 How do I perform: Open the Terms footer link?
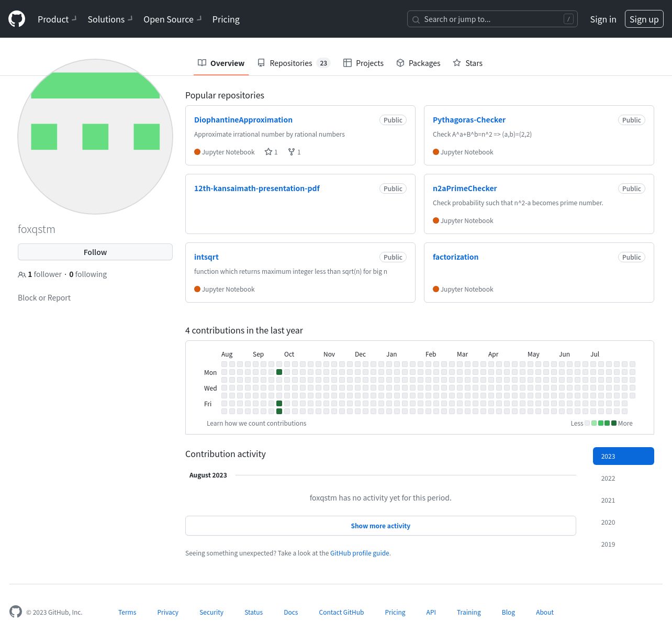click(x=127, y=612)
